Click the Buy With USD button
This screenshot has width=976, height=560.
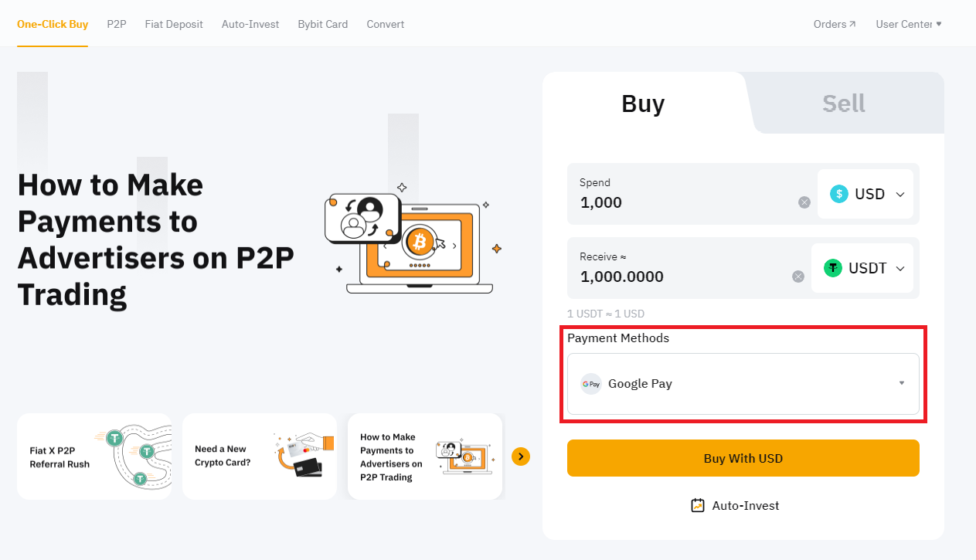click(x=743, y=458)
